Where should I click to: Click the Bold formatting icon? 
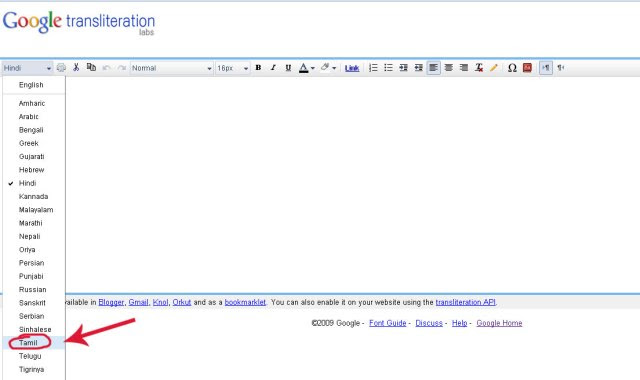click(258, 68)
